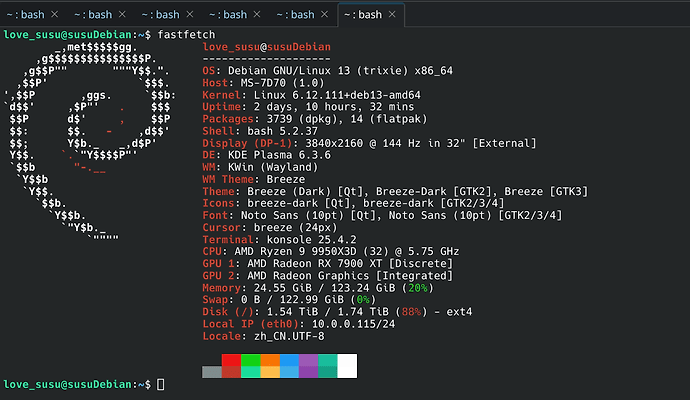Image resolution: width=690 pixels, height=400 pixels.
Task: Click the bright green color block
Action: point(251,360)
